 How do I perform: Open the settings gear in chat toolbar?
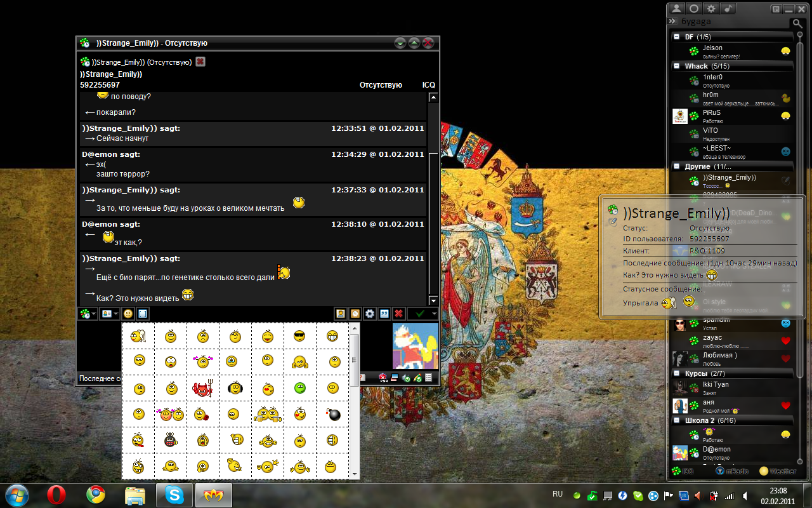[x=370, y=314]
